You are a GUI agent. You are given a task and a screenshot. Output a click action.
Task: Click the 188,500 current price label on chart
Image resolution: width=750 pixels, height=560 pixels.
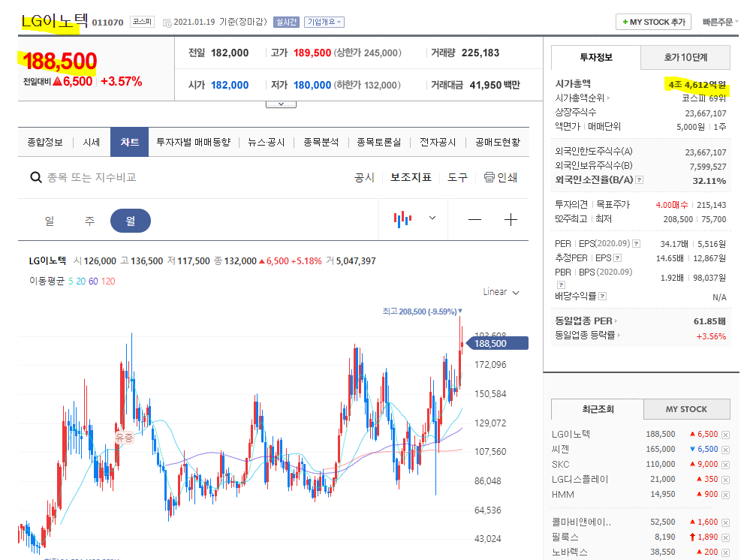[497, 343]
